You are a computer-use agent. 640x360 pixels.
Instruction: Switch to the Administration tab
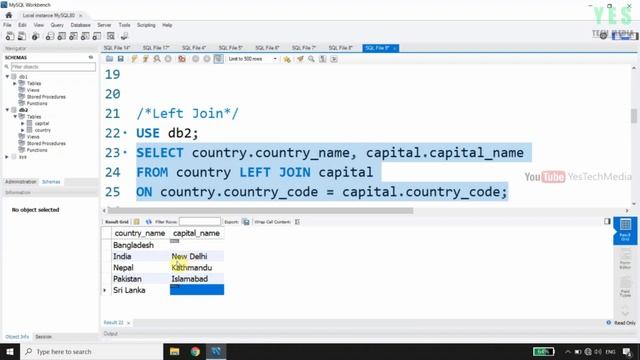point(21,182)
